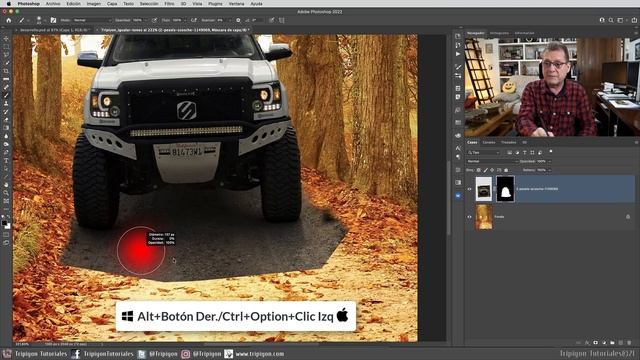The height and width of the screenshot is (360, 640).
Task: Delete layer trash icon
Action: pyautogui.click(x=629, y=343)
